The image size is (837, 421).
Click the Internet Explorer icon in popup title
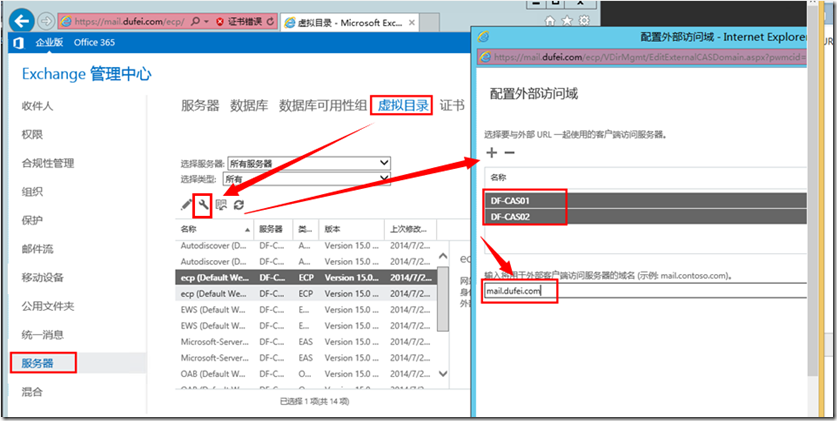coord(484,37)
